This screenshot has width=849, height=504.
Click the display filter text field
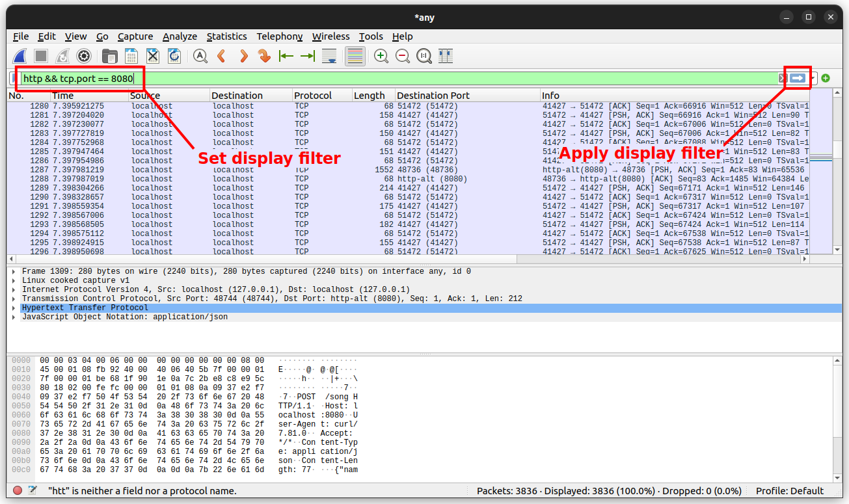[390, 79]
